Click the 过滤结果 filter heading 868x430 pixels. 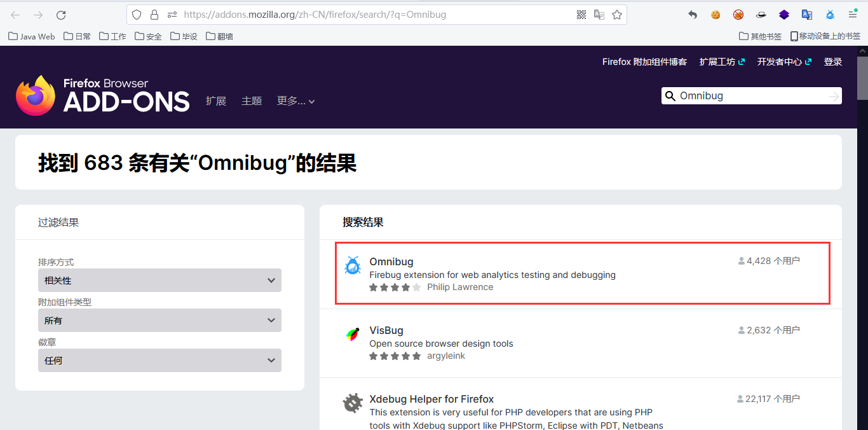(x=58, y=222)
